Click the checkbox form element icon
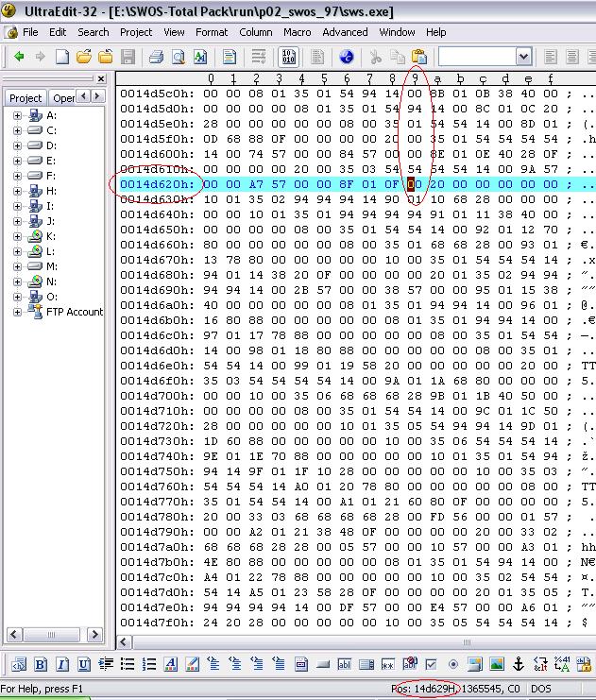Viewport: 596px width, 700px height. [431, 664]
